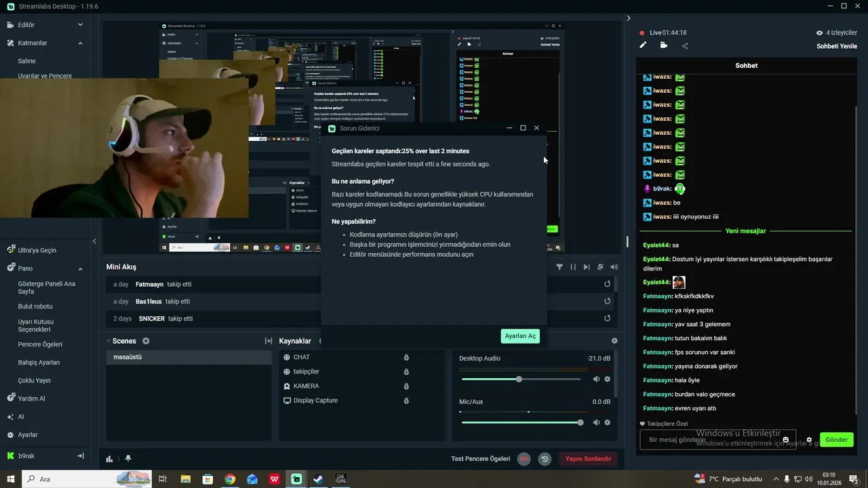Adjust the Desktop Audio volume slider
This screenshot has width=868, height=488.
click(521, 380)
